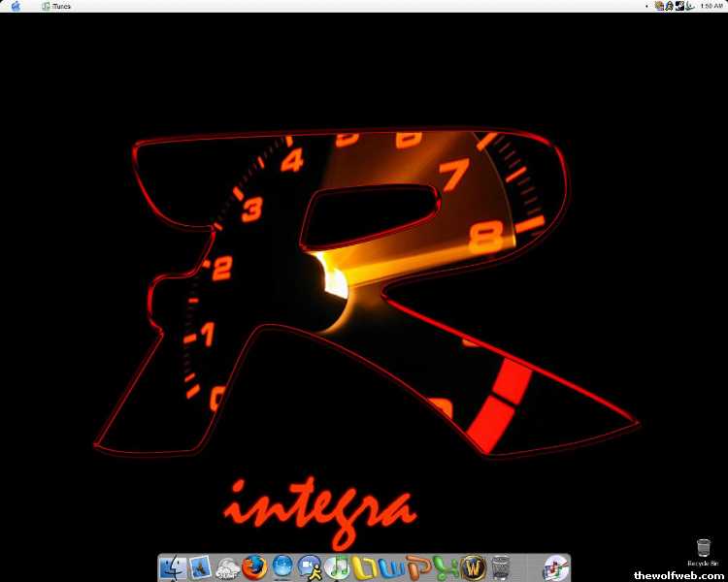
Task: Open the cloud weather dock icon
Action: (227, 568)
